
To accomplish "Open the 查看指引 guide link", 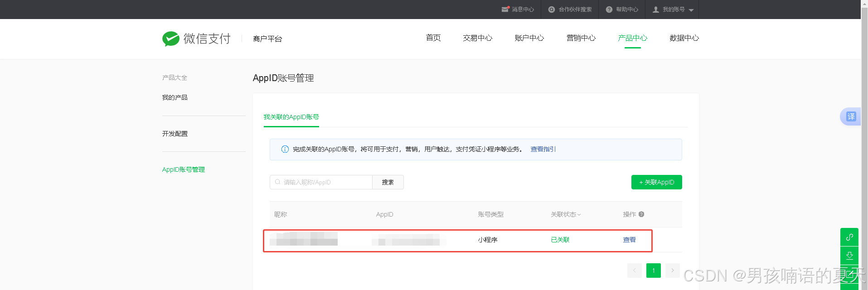I will click(x=543, y=149).
